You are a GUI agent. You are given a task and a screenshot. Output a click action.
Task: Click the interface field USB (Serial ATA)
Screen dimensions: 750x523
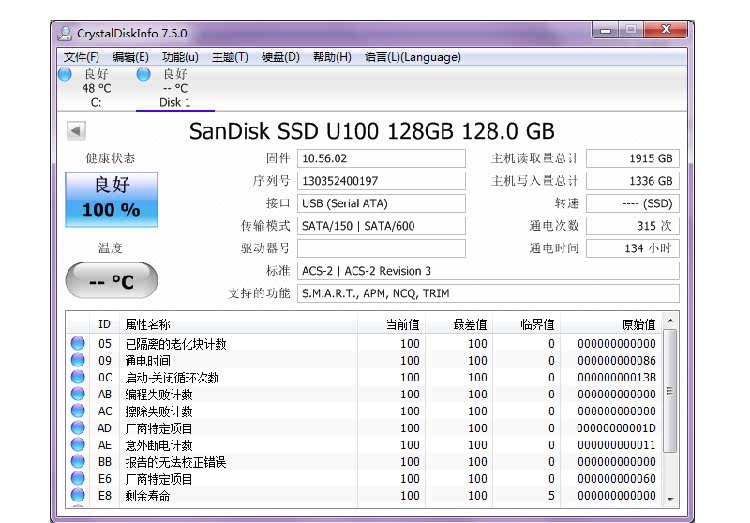[x=381, y=203]
